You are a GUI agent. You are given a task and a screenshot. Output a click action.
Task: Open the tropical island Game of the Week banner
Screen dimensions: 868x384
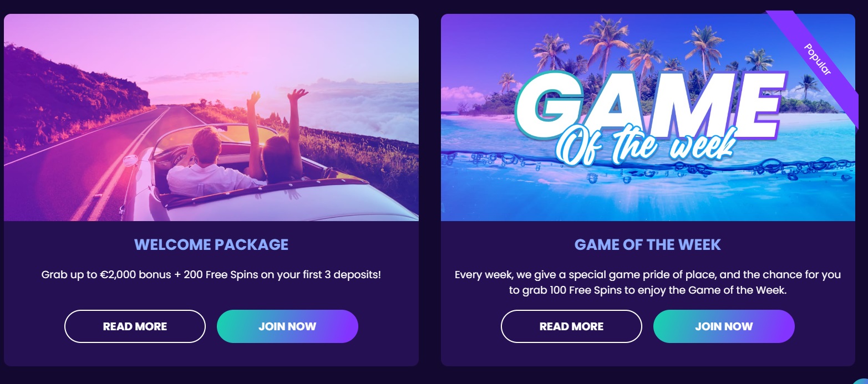(648, 117)
